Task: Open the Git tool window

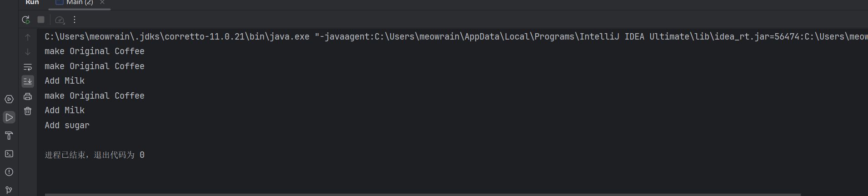Action: [9, 190]
